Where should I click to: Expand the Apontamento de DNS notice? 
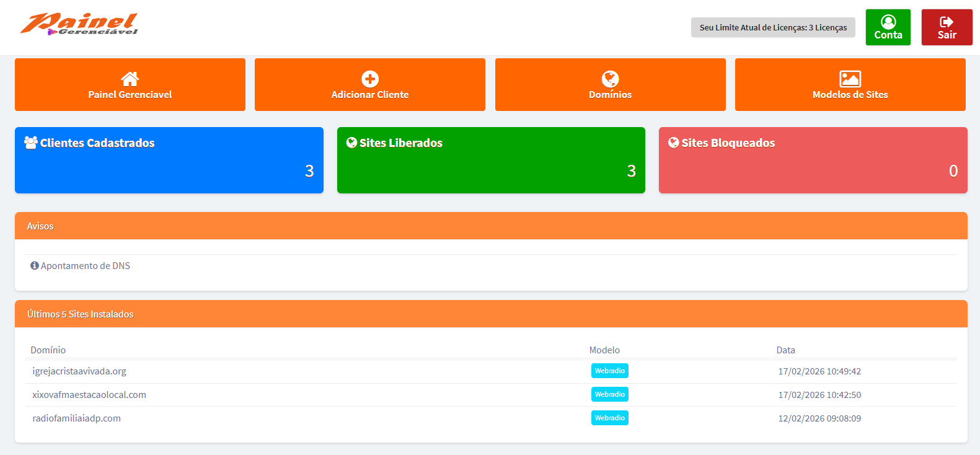click(86, 266)
